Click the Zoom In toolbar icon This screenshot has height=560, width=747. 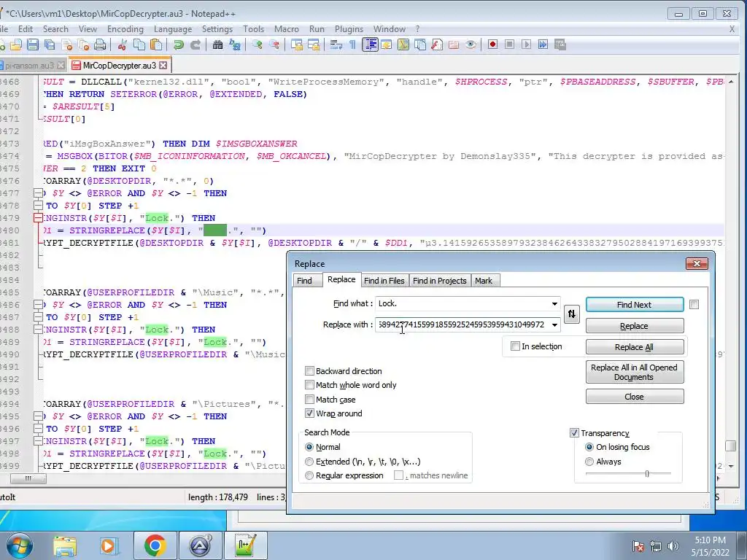(258, 44)
